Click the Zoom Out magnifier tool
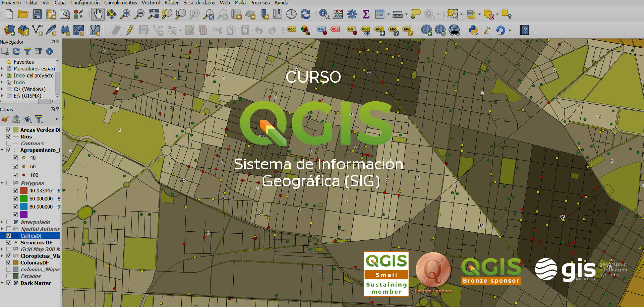This screenshot has width=644, height=307. (x=139, y=14)
